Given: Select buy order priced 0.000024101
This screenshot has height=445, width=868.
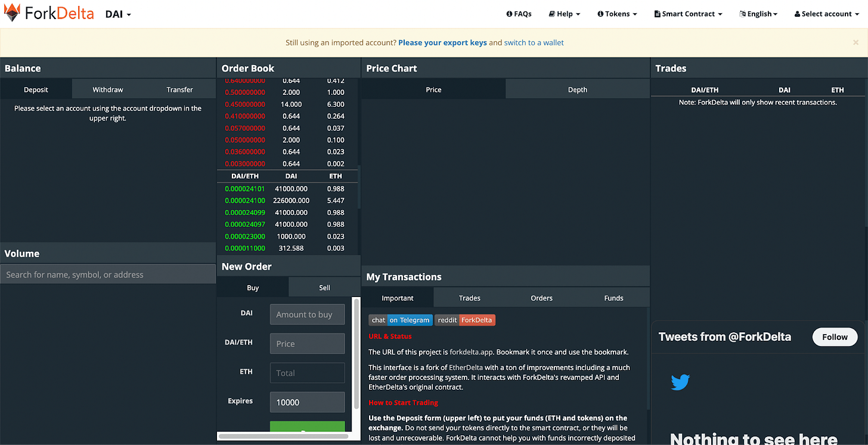Looking at the screenshot, I should click(x=287, y=188).
